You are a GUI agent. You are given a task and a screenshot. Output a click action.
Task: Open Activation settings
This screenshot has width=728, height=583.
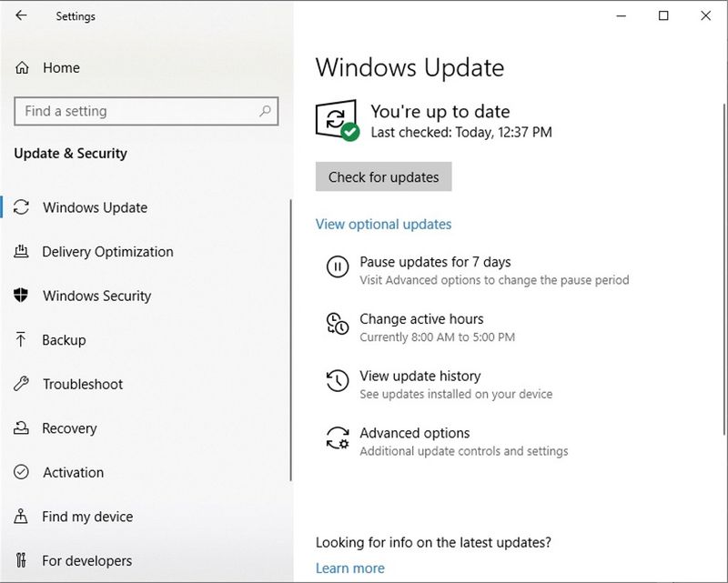(74, 472)
